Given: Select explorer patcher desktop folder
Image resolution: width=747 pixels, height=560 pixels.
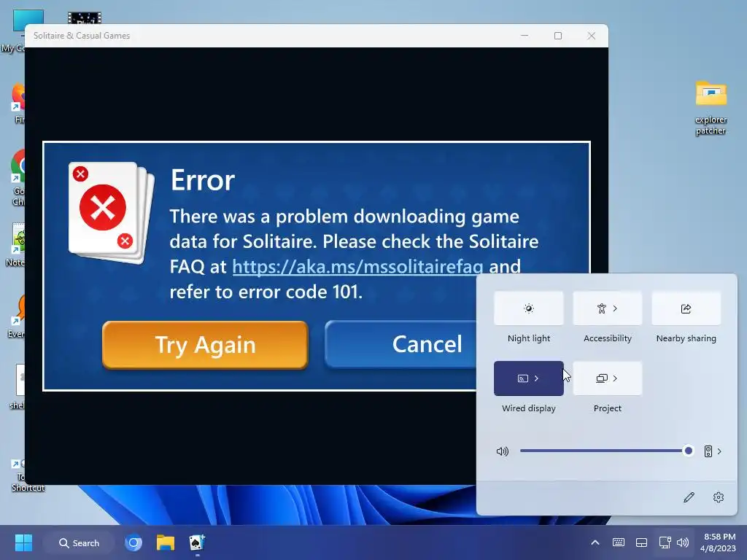Looking at the screenshot, I should [711, 108].
